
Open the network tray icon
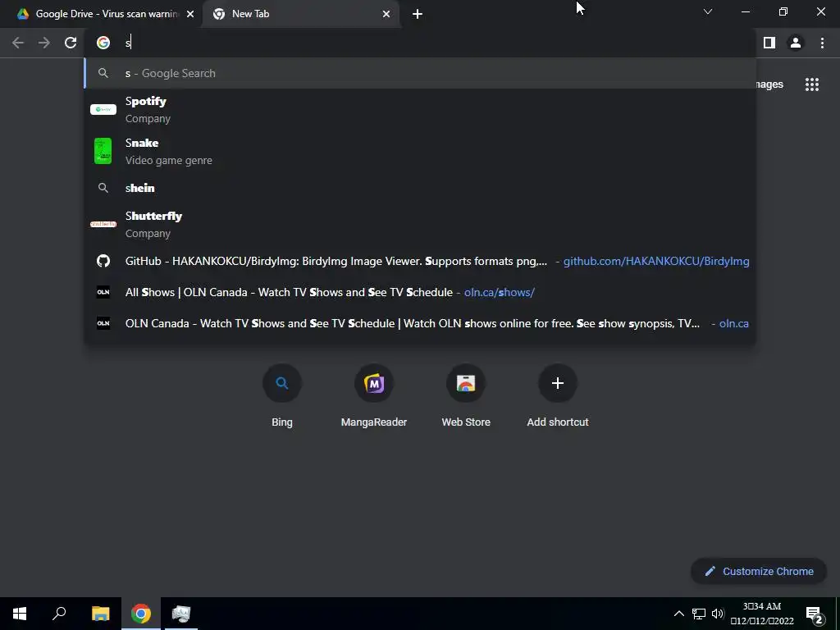(x=699, y=614)
